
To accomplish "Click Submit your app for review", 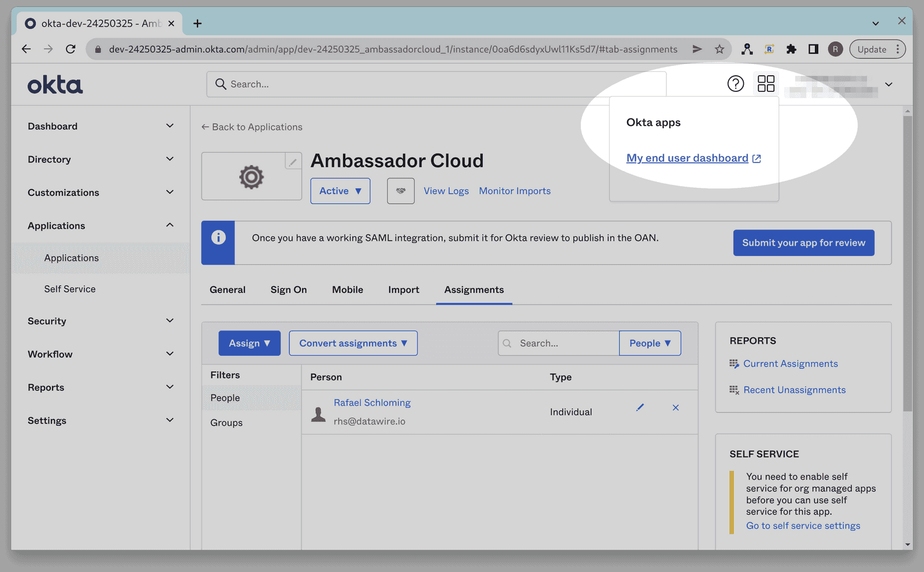I will click(804, 243).
